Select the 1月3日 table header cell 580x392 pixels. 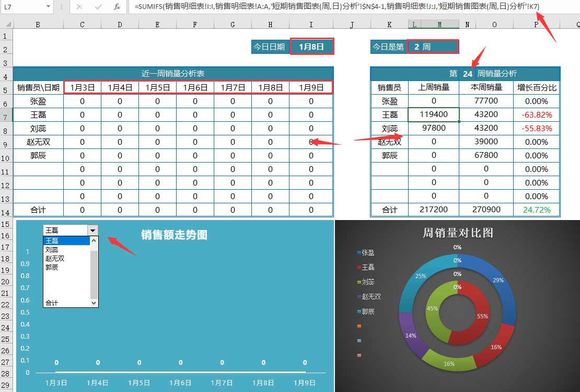pos(82,87)
